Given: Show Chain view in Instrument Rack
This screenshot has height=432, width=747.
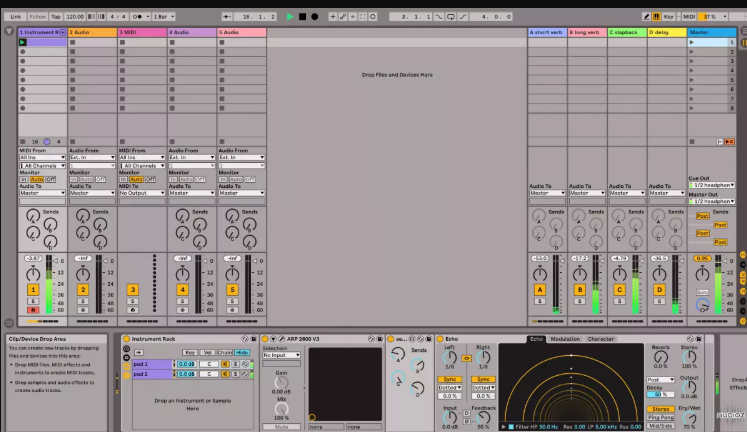Looking at the screenshot, I should tap(224, 352).
